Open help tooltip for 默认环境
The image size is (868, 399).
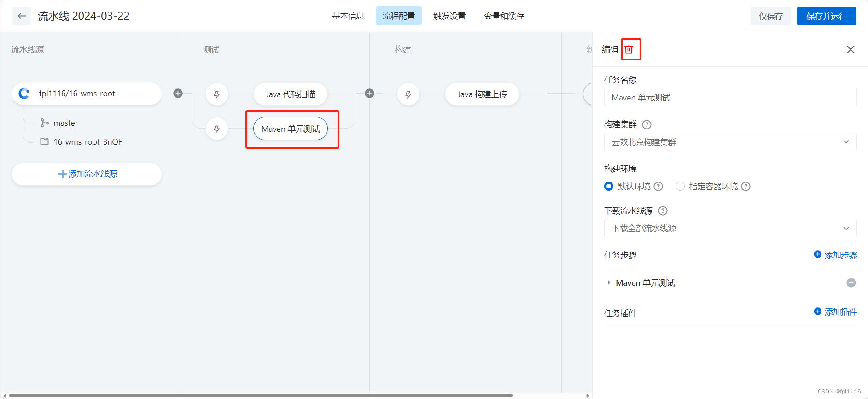tap(658, 186)
